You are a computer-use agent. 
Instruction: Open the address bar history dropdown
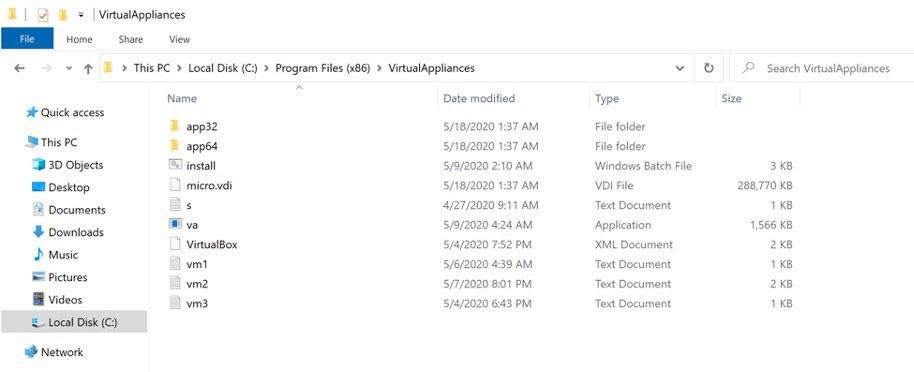click(680, 68)
